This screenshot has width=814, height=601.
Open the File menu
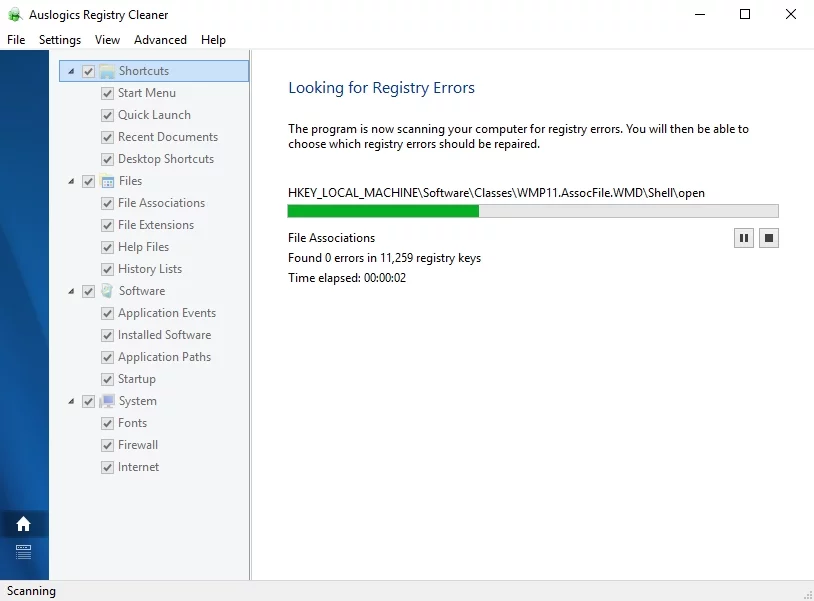(16, 40)
